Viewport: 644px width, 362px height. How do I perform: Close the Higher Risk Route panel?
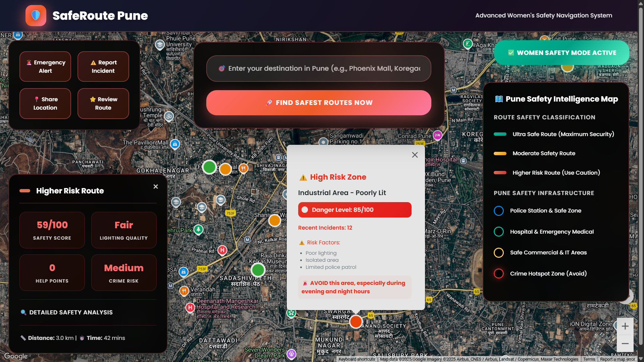[156, 187]
